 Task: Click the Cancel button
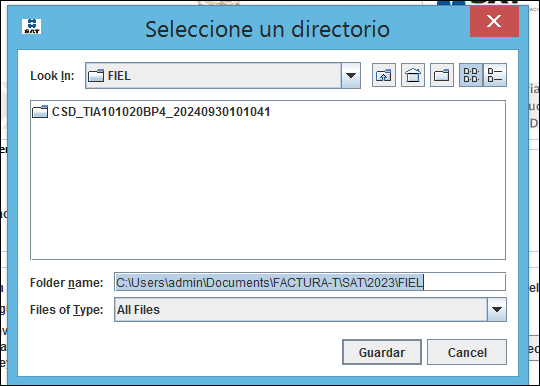pyautogui.click(x=467, y=352)
